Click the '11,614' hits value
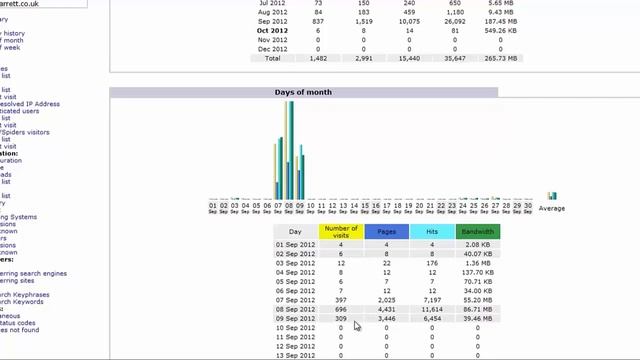This screenshot has height=360, width=640. 432,309
